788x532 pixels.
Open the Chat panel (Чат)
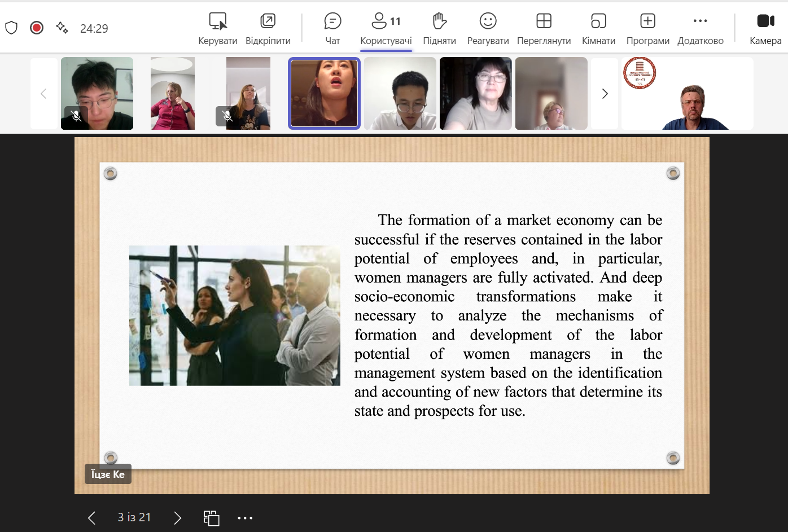(332, 28)
